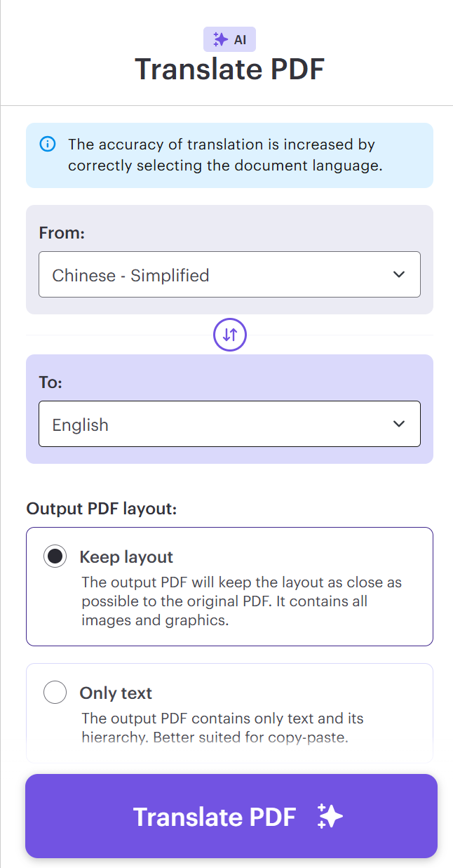Click the purple Translate PDF button
Viewport: 453px width, 868px height.
pos(231,816)
